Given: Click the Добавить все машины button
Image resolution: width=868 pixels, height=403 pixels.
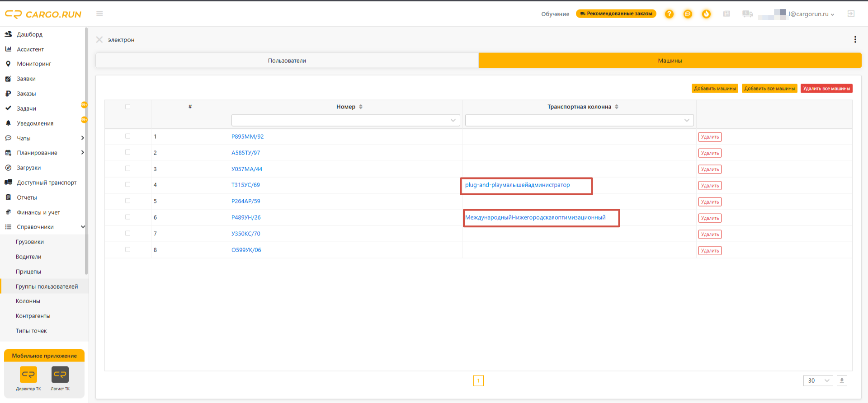Looking at the screenshot, I should tap(769, 89).
